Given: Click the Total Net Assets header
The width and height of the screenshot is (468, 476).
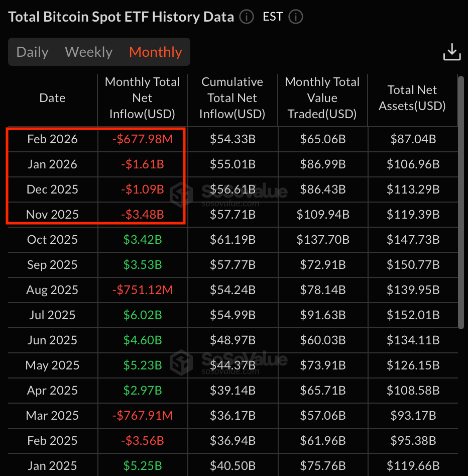Looking at the screenshot, I should (412, 98).
